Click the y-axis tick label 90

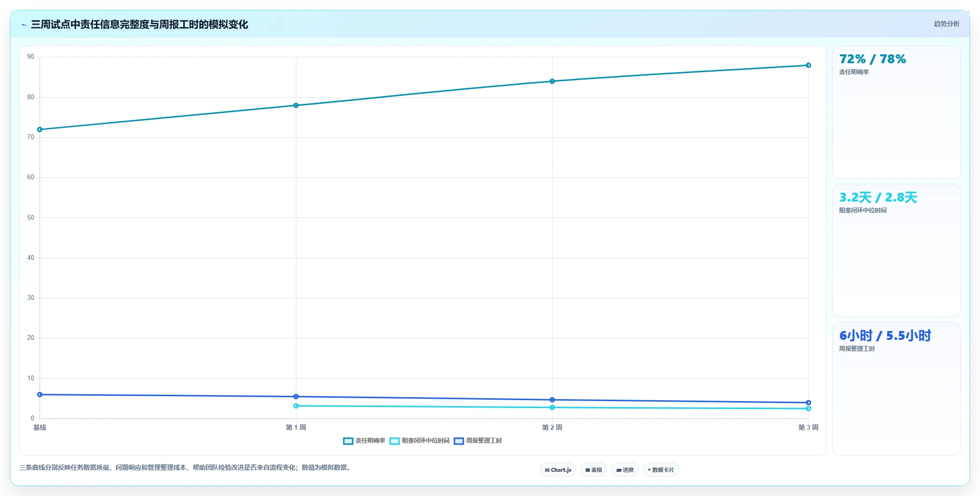[31, 57]
